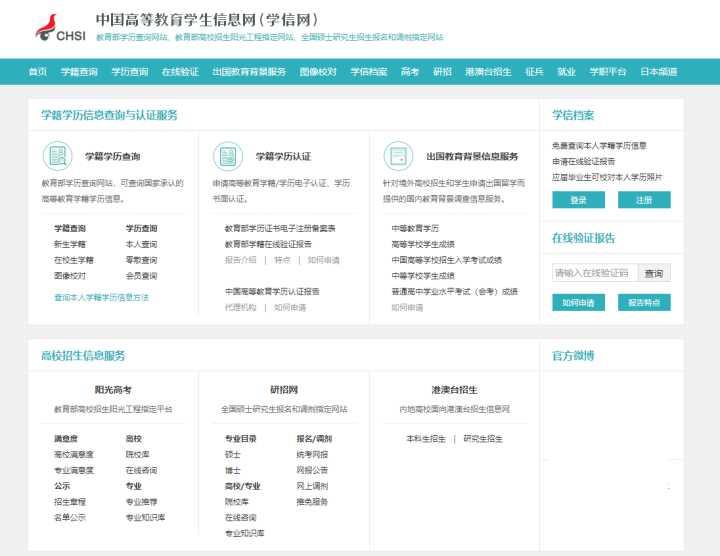
Task: Click the 出国教育背景信息服务 icon
Action: [x=398, y=156]
